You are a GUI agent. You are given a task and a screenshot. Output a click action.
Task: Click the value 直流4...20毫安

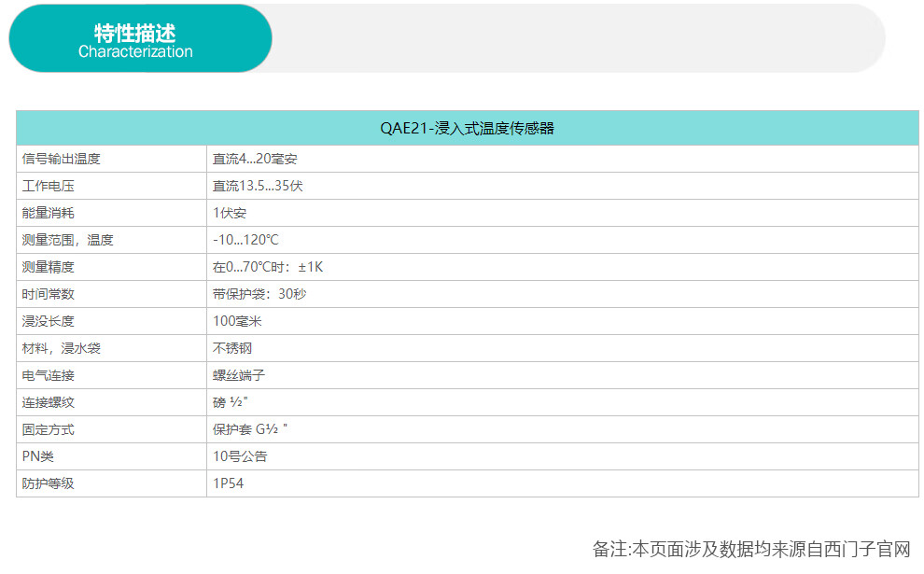[255, 159]
